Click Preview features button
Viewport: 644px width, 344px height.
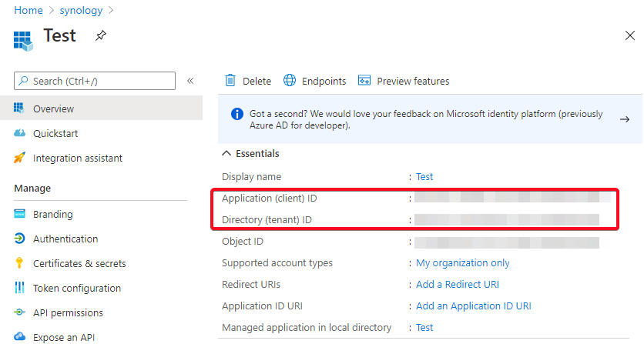(404, 81)
